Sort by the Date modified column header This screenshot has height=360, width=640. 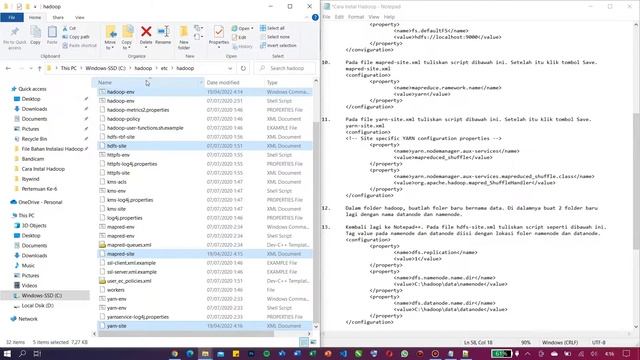point(233,82)
